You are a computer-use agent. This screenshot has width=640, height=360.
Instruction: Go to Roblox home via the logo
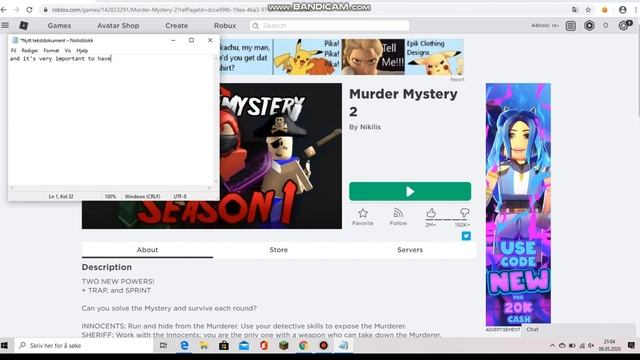pos(23,25)
